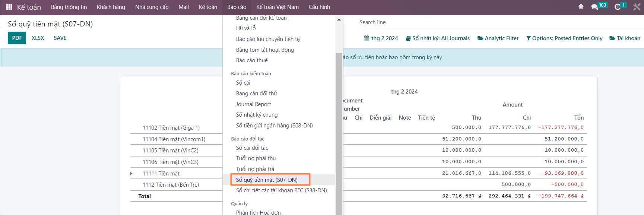The height and width of the screenshot is (215, 644).
Task: Focus the Search line input
Action: pos(501,22)
